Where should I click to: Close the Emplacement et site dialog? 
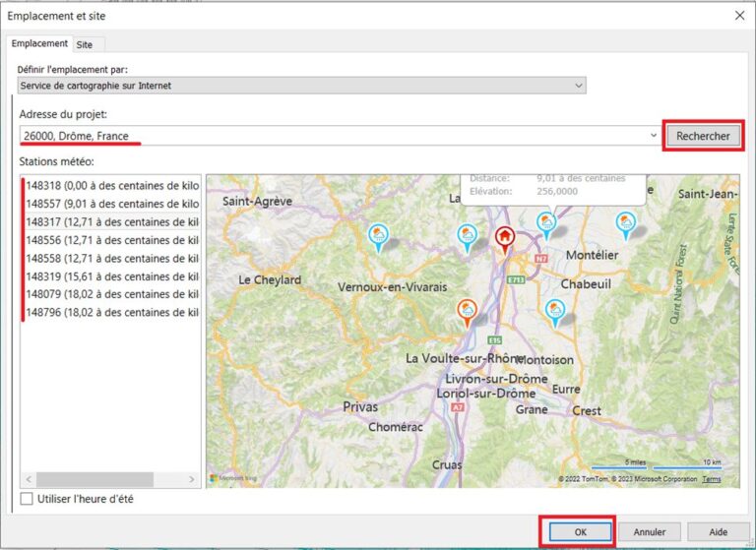pyautogui.click(x=739, y=16)
